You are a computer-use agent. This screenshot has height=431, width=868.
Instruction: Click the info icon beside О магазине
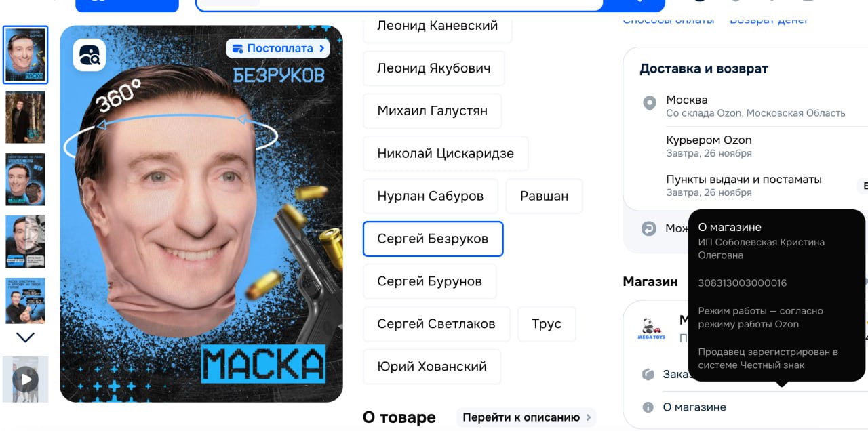coord(648,407)
